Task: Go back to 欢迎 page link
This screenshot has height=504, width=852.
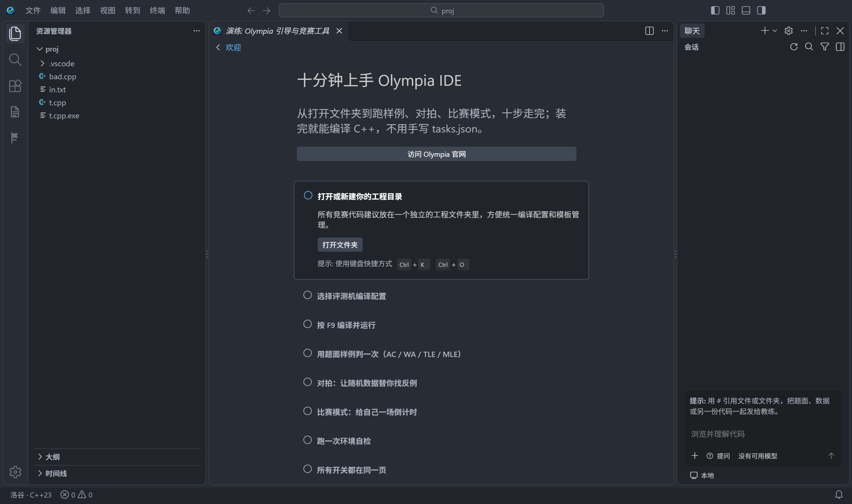Action: tap(233, 47)
